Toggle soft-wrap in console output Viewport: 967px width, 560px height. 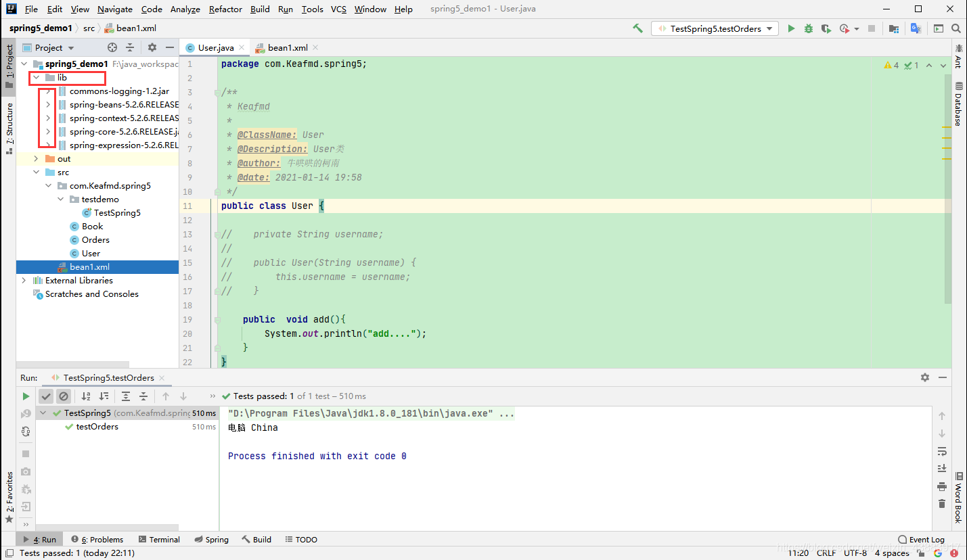942,451
